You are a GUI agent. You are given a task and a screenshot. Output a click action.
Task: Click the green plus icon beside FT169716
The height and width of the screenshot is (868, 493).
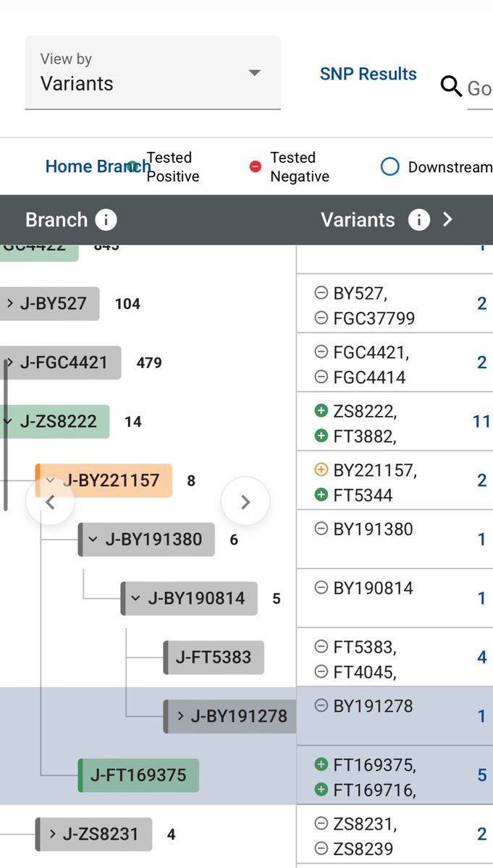[321, 789]
